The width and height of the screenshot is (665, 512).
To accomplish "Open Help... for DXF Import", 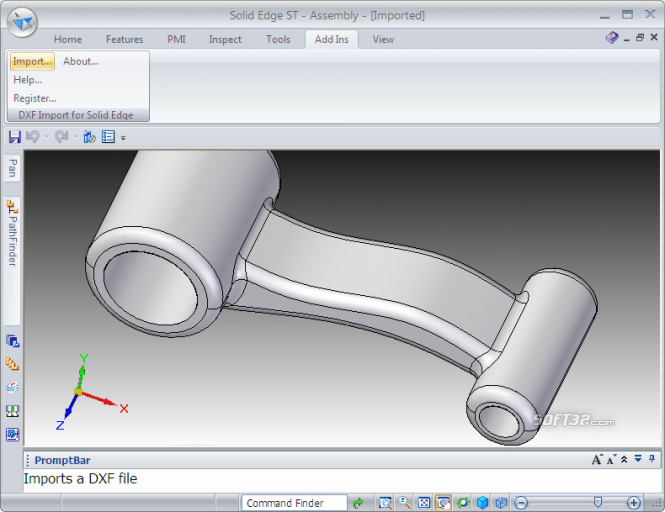I will tap(28, 80).
